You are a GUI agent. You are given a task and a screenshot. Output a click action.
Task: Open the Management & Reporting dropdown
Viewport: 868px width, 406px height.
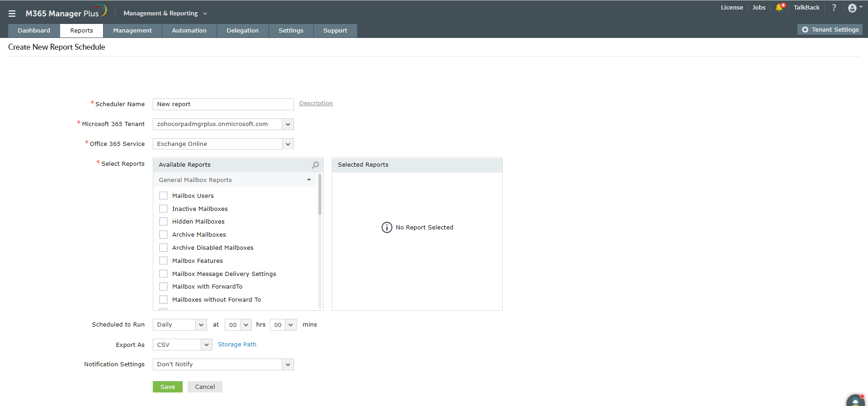coord(165,14)
